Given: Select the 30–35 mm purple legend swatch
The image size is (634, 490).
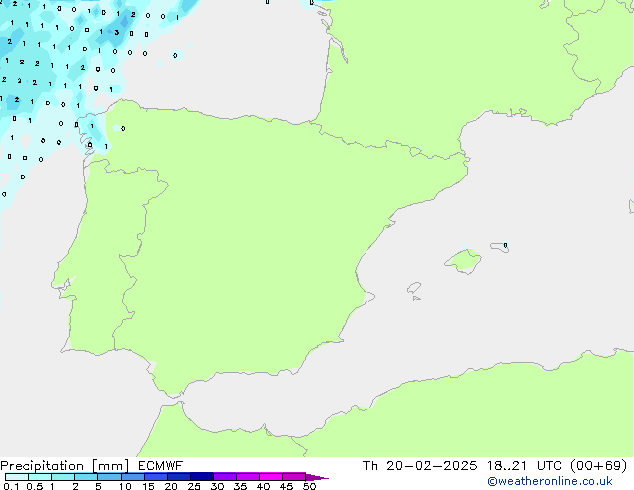Looking at the screenshot, I should pos(225,477).
